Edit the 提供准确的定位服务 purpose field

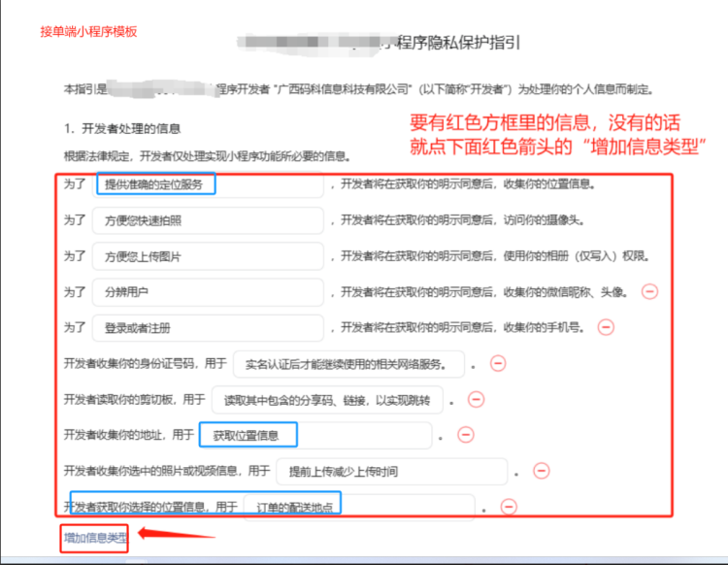click(209, 184)
